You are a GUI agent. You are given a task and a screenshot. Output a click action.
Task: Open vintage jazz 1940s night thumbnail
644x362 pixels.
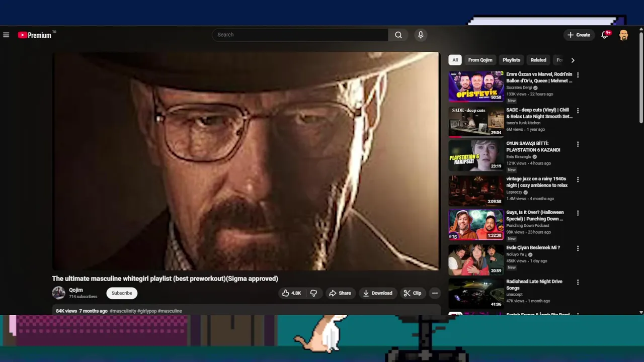tap(476, 191)
